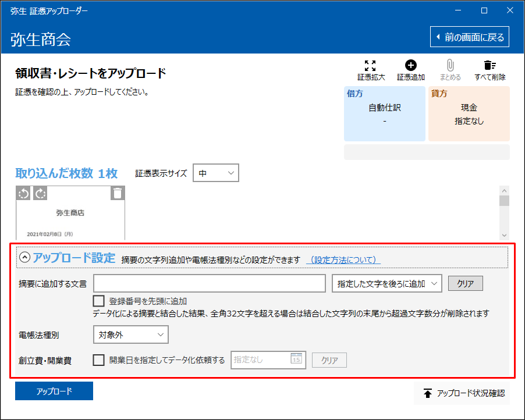Open the 設定方法について link
Viewport: 525px width, 420px height.
pyautogui.click(x=343, y=259)
